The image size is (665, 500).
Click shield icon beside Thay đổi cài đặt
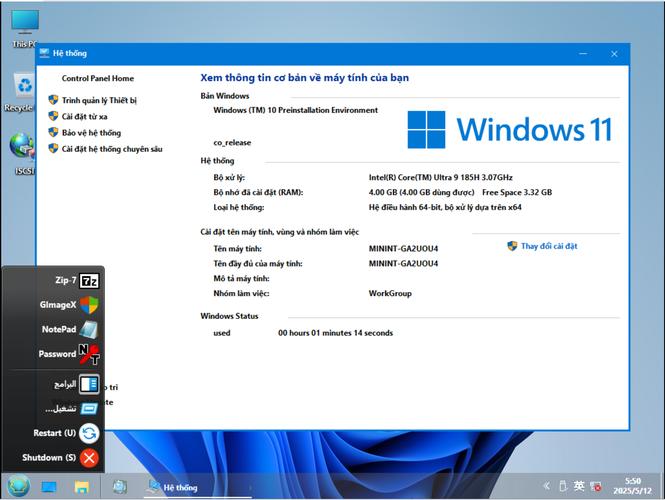point(512,246)
